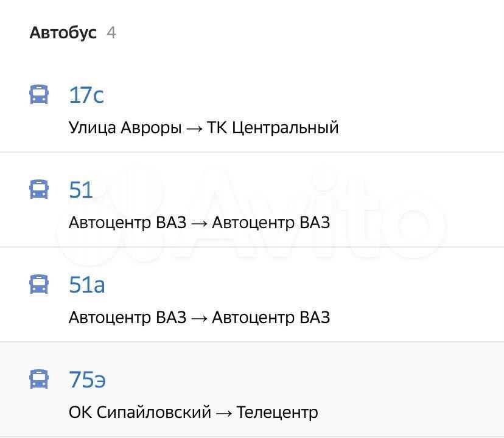Open bus route 75э
Image resolution: width=504 pixels, height=438 pixels.
88,379
